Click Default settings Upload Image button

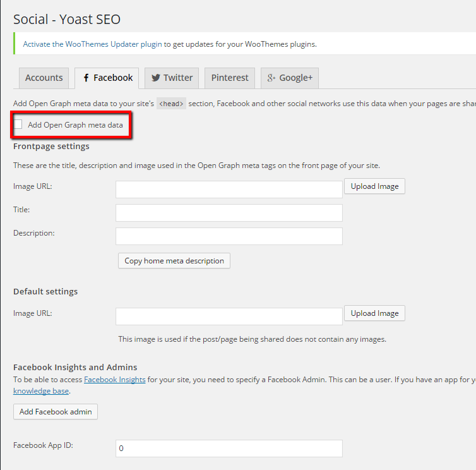click(x=374, y=313)
